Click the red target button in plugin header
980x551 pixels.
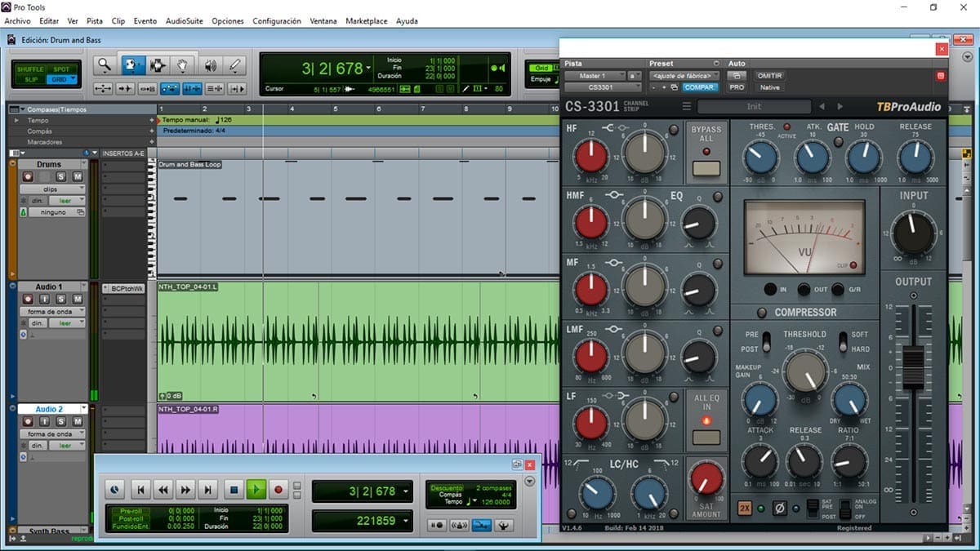coord(939,76)
